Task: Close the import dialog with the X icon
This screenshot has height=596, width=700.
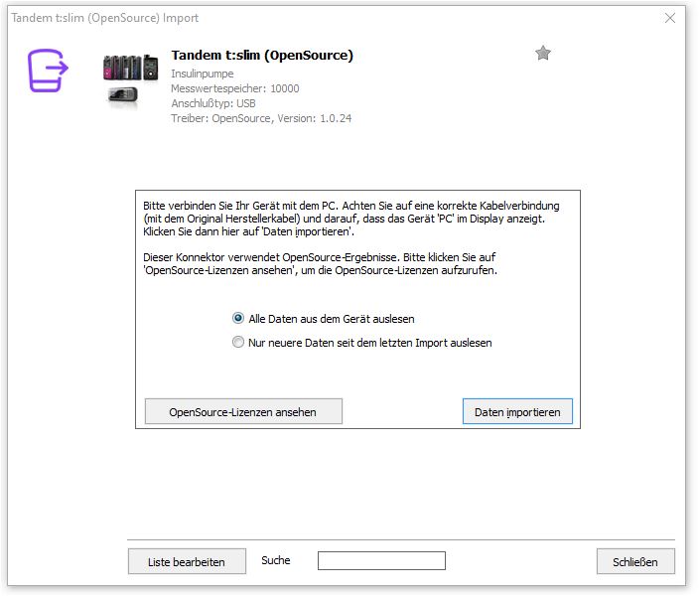Action: pyautogui.click(x=669, y=18)
